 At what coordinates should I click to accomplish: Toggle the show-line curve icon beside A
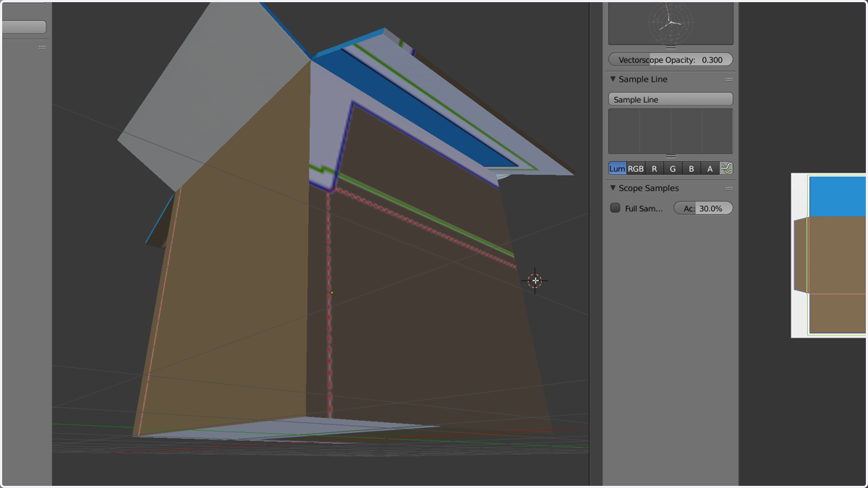tap(726, 168)
